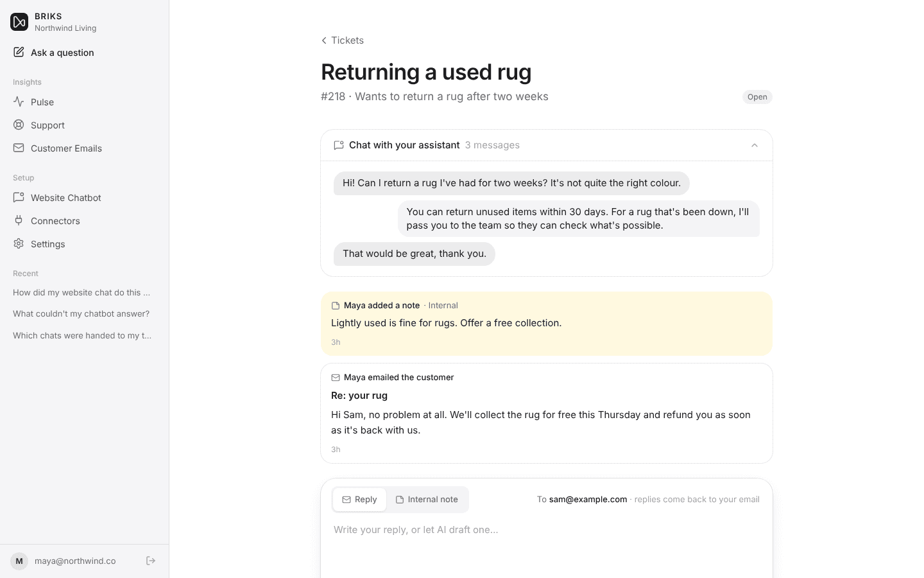Viewport: 924px width, 578px height.
Task: Click the 'Re: your rug' email subject
Action: point(359,396)
